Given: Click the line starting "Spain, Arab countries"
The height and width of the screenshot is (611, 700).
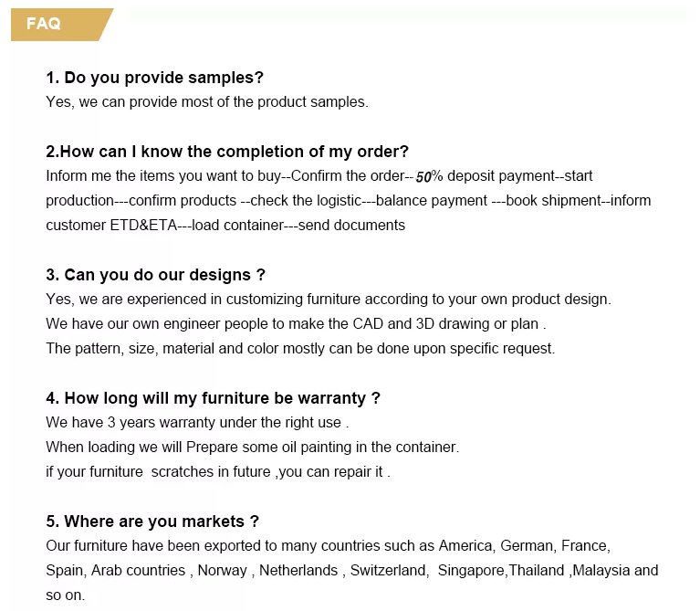Looking at the screenshot, I should click(x=351, y=570).
